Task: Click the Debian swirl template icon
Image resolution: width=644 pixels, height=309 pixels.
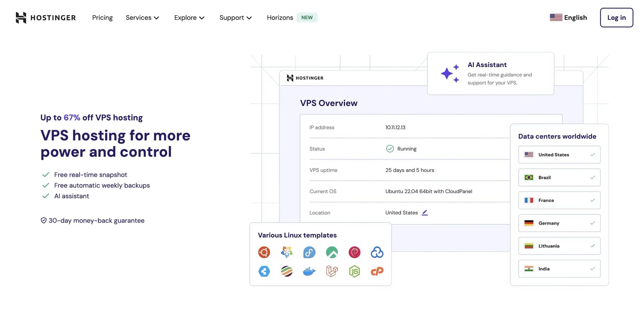Action: (354, 252)
